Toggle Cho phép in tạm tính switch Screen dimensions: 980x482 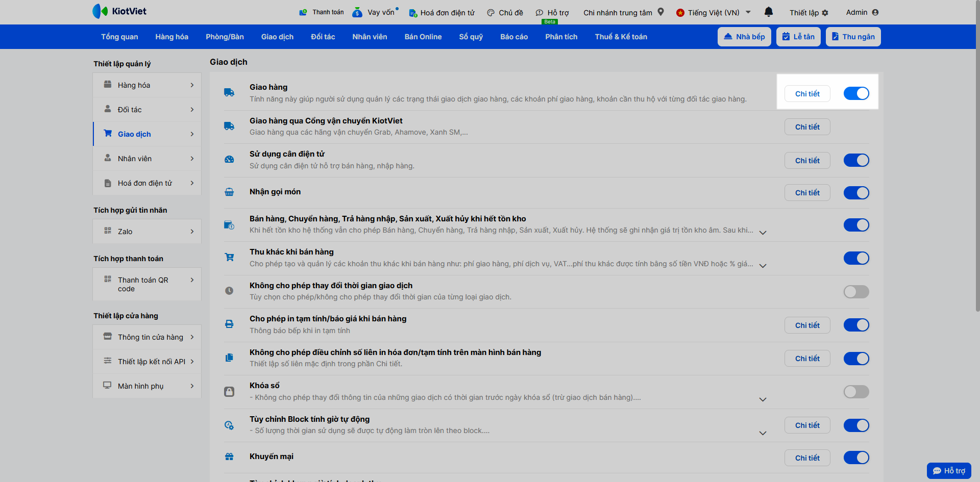(x=856, y=325)
